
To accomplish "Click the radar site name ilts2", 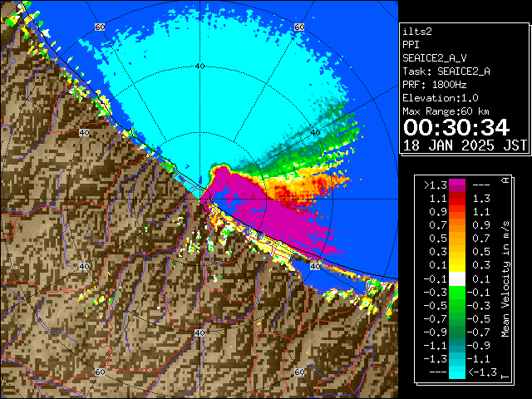I will pyautogui.click(x=417, y=32).
